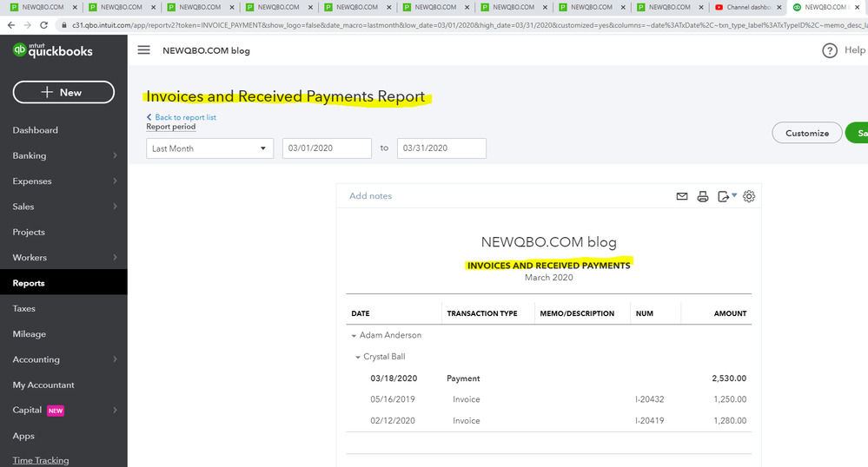Click the 1,280.00 invoice amount
868x467 pixels.
[x=730, y=420]
